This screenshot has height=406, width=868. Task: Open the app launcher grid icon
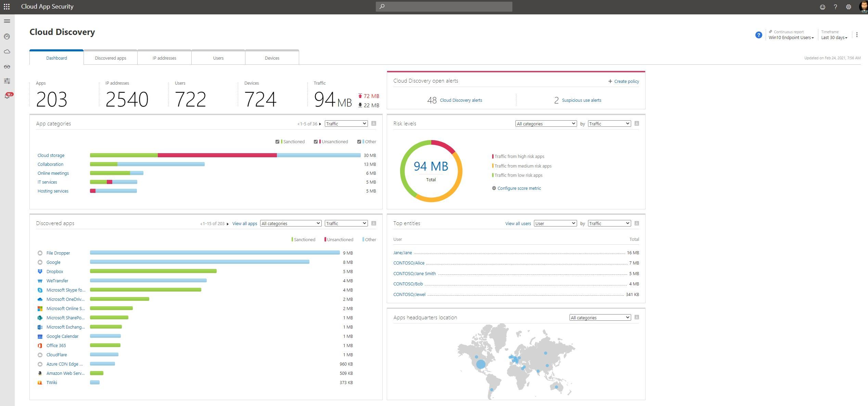(7, 7)
